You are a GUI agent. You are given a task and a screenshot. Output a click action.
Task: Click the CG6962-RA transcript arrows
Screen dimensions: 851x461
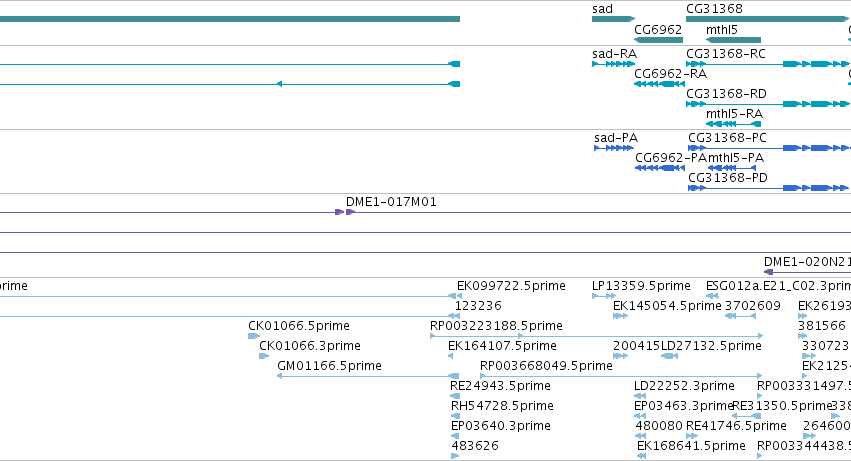[659, 84]
